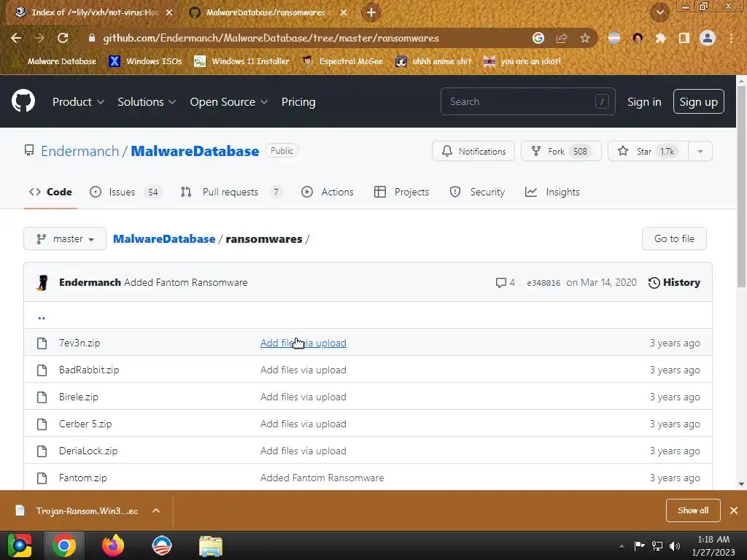Click the file icon beside BadRabbit.zip

click(42, 370)
